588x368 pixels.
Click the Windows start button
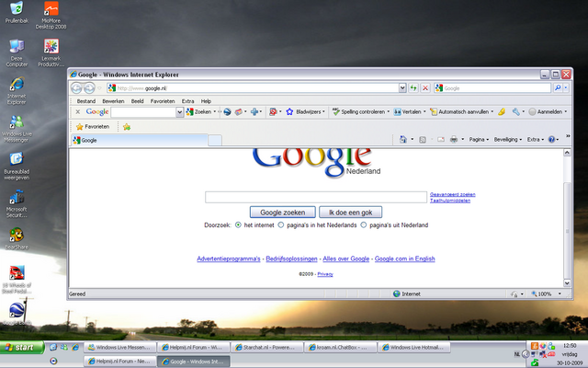pyautogui.click(x=22, y=348)
